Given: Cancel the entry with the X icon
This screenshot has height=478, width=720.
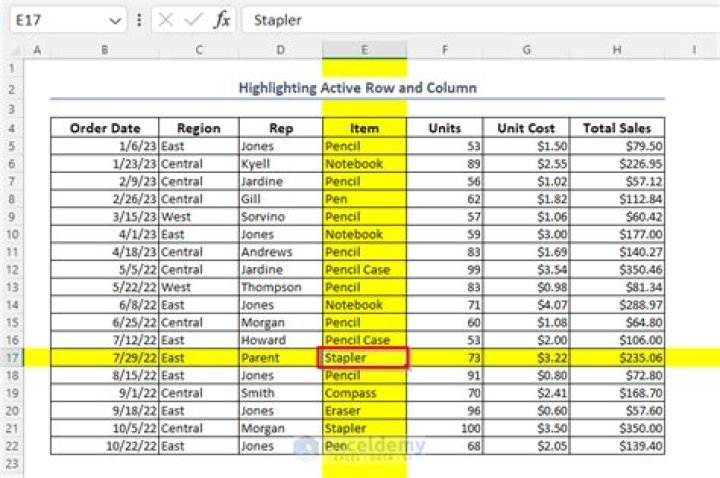Looking at the screenshot, I should pyautogui.click(x=165, y=20).
